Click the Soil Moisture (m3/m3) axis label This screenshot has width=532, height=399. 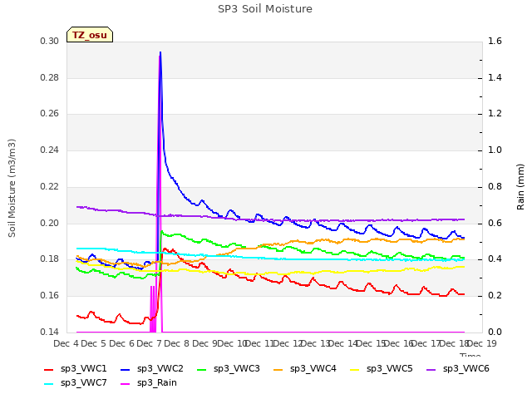[12, 188]
